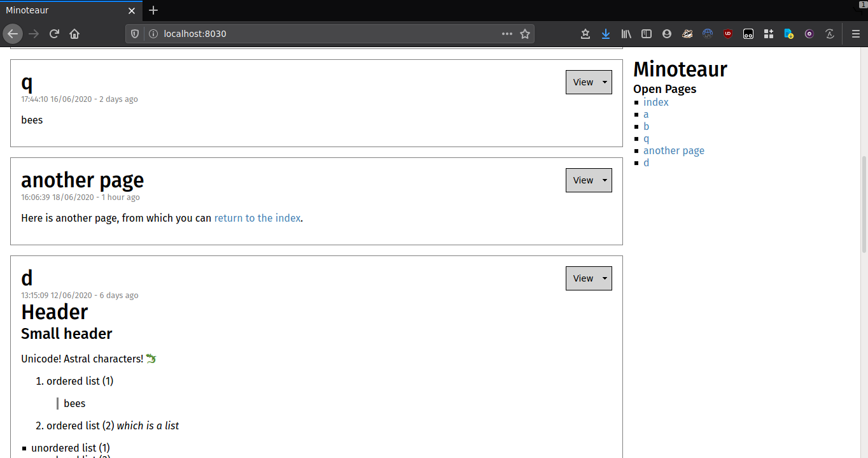The width and height of the screenshot is (868, 458).
Task: Click the 'bees' blockquote in page d
Action: pos(74,403)
